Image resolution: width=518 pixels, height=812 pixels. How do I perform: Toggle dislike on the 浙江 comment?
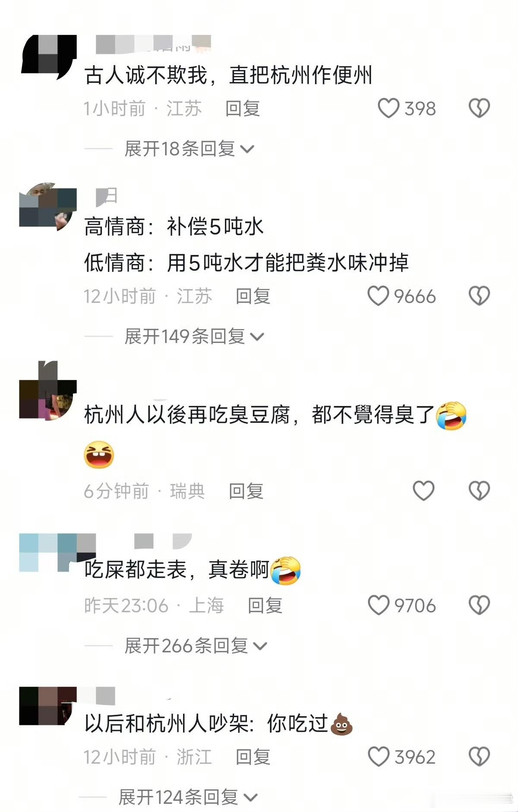click(479, 757)
